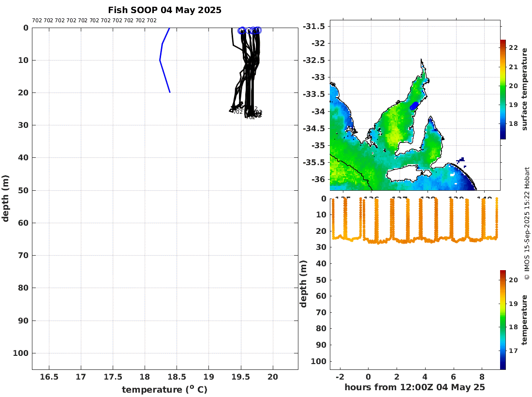Viewport: 532px width, 397px height.
Task: Click the blue location marker on the map
Action: tap(414, 106)
